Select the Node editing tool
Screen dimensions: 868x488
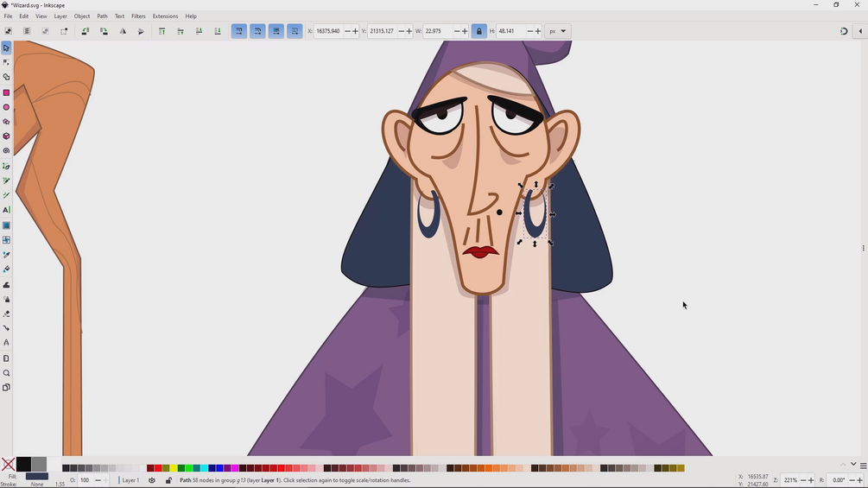tap(6, 62)
